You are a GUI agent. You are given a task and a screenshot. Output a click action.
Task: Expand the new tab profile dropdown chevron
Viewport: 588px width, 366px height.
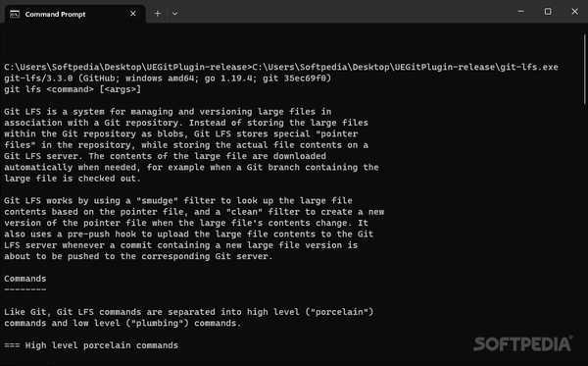174,14
